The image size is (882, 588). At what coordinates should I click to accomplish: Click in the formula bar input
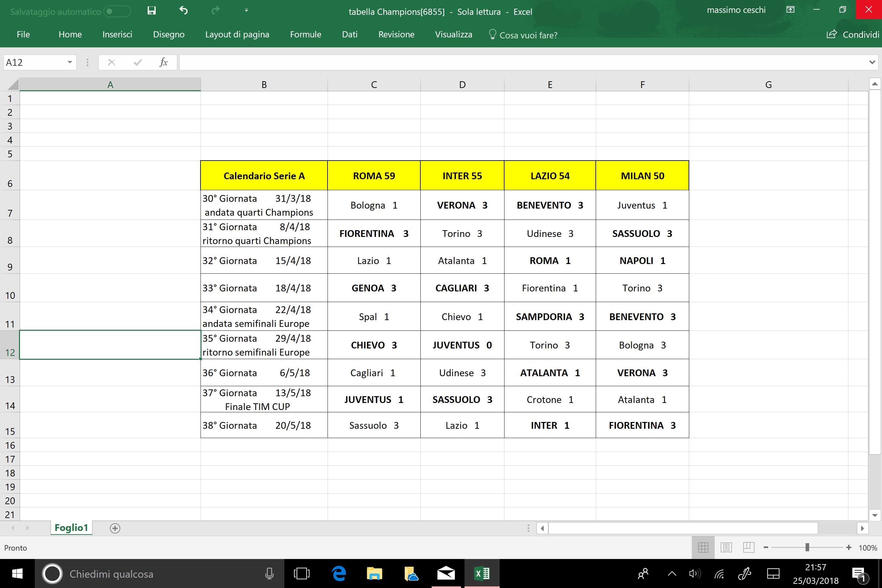[x=523, y=62]
